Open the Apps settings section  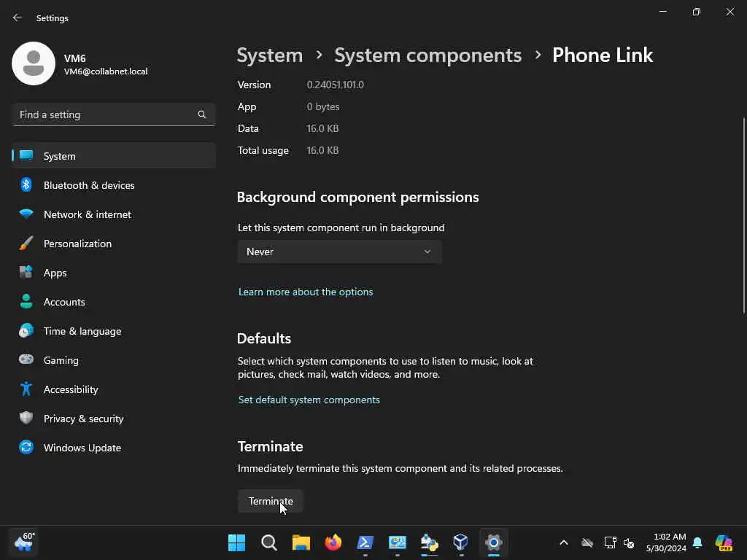(x=113, y=273)
